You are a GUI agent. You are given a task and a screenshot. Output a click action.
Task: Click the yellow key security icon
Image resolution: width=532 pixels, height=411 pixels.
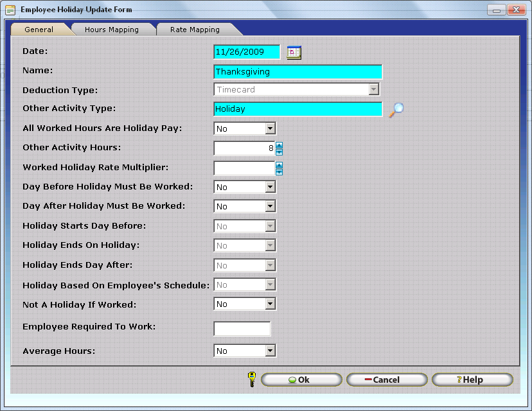click(251, 380)
